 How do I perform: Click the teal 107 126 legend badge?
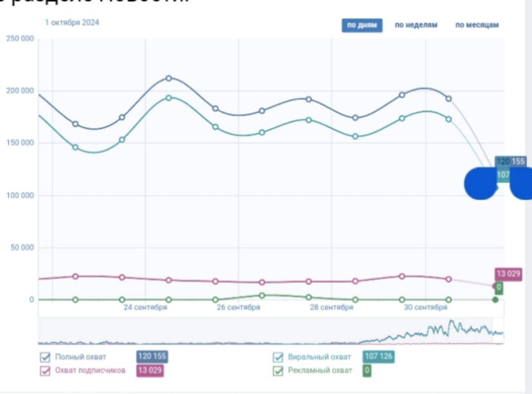pyautogui.click(x=378, y=356)
